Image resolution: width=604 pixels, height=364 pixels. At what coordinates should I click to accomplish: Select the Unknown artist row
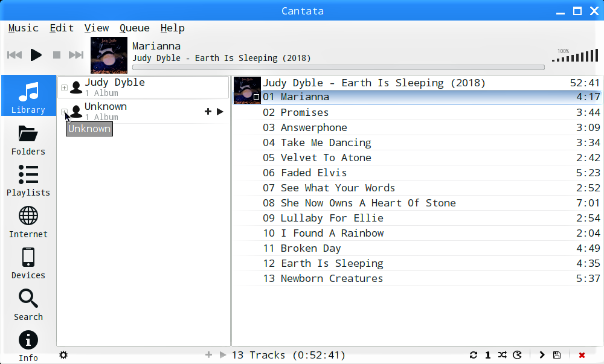tap(143, 112)
